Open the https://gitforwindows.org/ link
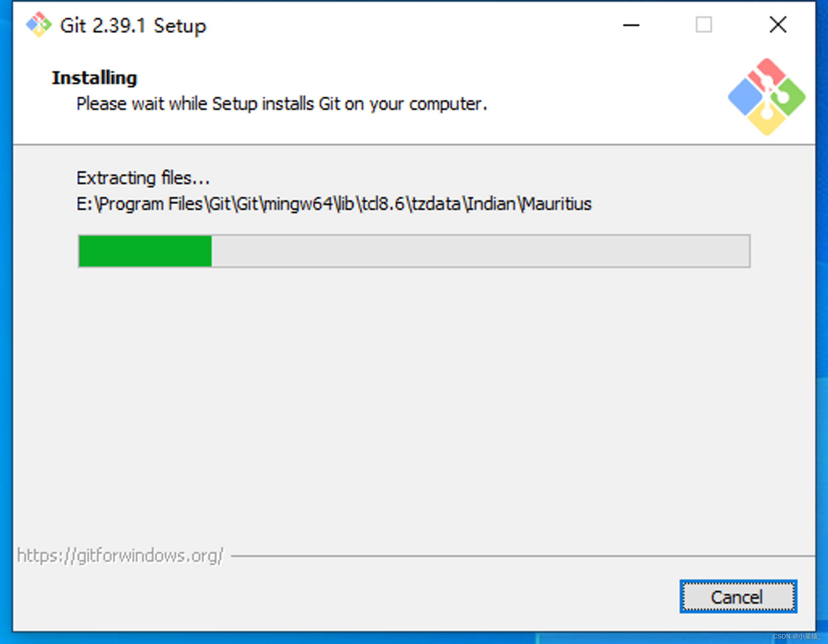 tap(120, 555)
